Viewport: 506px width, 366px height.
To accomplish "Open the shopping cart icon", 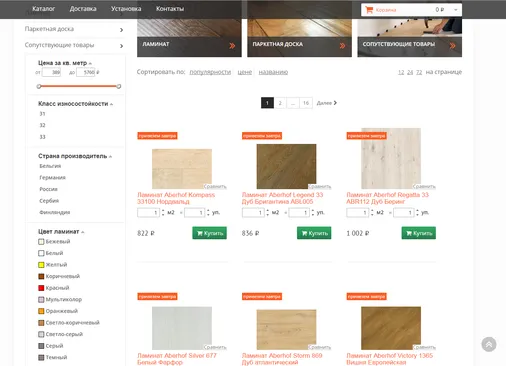I will pyautogui.click(x=369, y=10).
